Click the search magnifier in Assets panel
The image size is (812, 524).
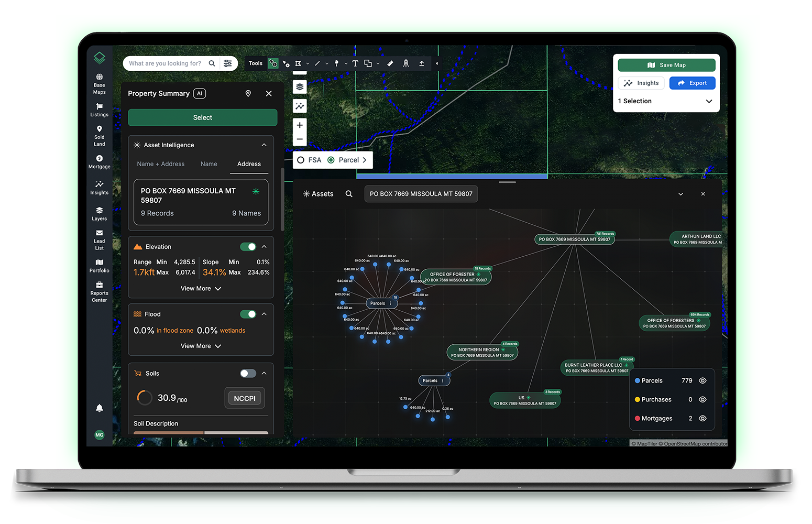coord(349,194)
